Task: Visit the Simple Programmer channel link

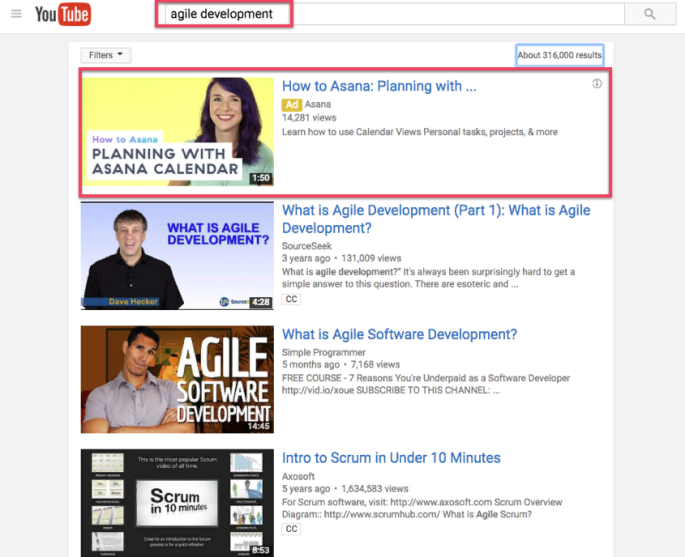Action: (x=323, y=352)
